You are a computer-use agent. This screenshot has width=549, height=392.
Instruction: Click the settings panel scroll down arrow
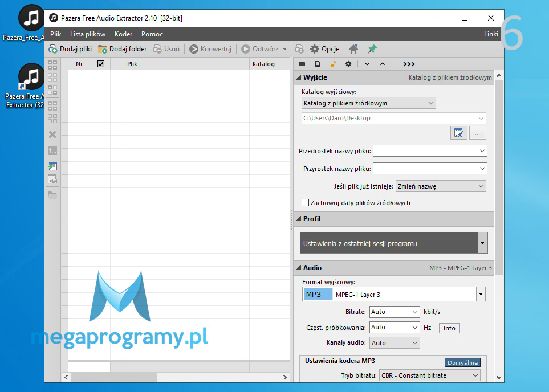click(x=499, y=378)
